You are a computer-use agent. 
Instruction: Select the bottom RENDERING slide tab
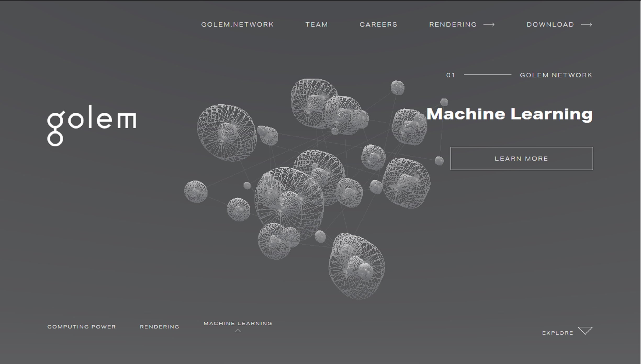pos(160,327)
